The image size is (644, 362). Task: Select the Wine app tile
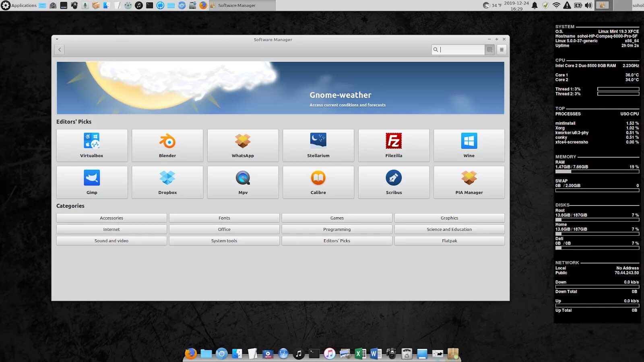point(469,146)
